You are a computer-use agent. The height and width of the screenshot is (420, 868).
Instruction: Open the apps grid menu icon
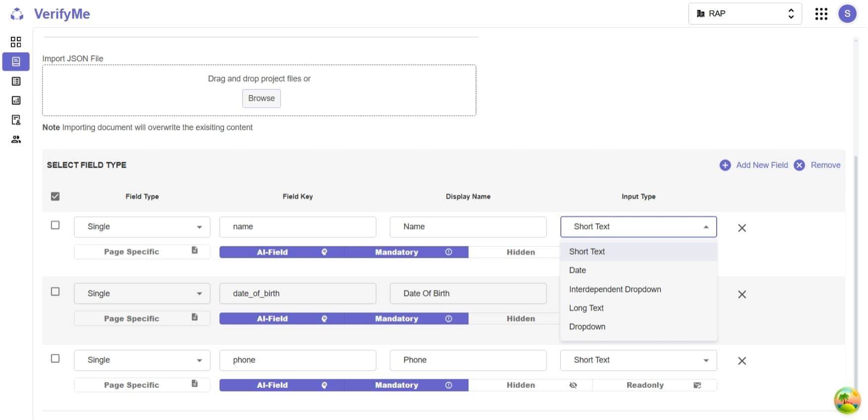coord(821,14)
